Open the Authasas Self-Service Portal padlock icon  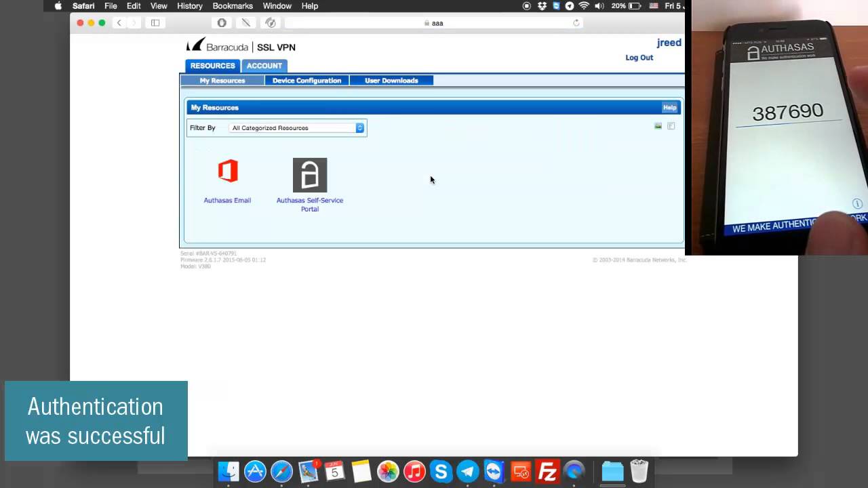pyautogui.click(x=310, y=175)
